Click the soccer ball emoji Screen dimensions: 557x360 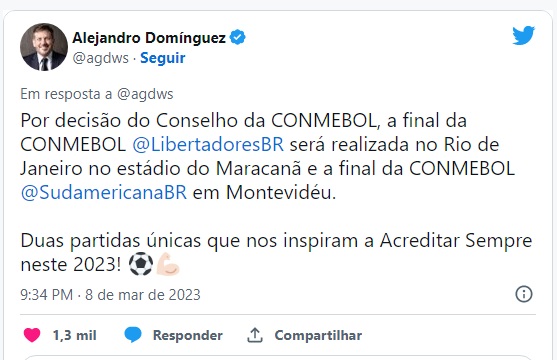coord(141,264)
